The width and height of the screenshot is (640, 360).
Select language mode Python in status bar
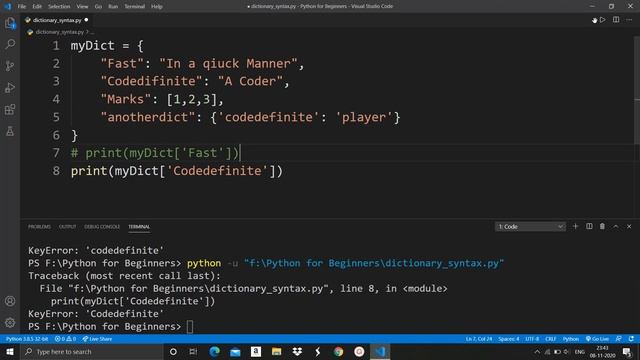pyautogui.click(x=571, y=339)
